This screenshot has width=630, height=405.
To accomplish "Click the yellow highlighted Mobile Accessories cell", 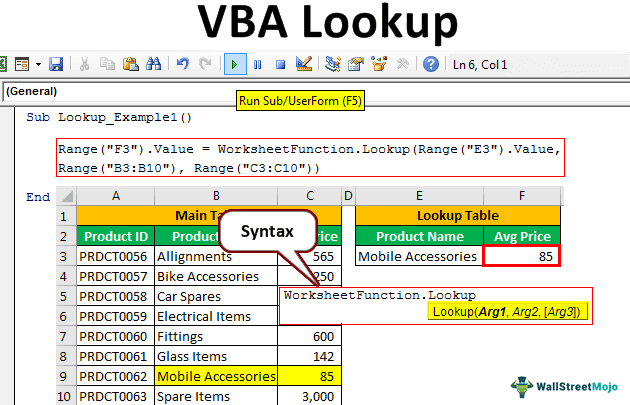I will (x=216, y=377).
